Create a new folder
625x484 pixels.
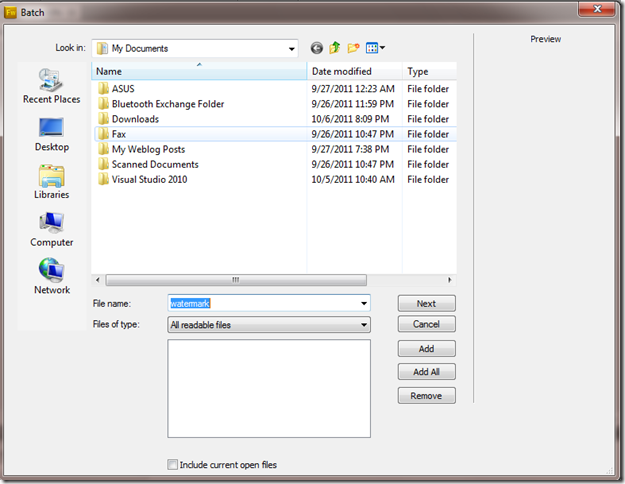(353, 48)
